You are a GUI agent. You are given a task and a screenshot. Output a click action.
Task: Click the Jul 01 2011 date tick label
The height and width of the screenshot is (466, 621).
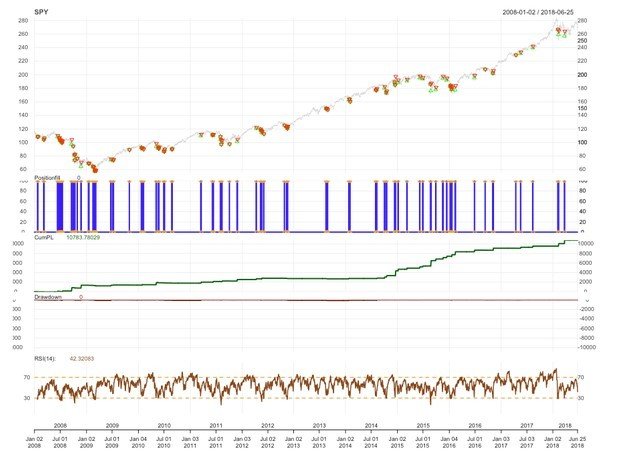(216, 442)
